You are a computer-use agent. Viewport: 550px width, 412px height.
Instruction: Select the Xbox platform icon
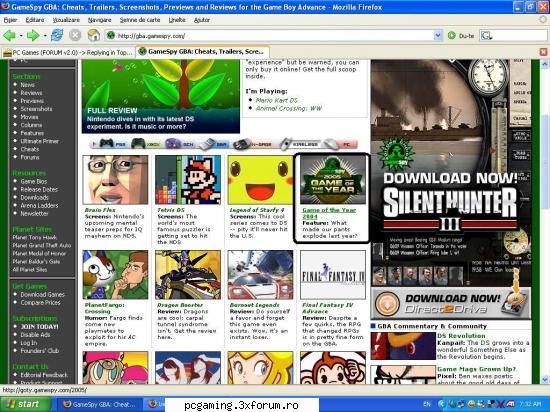click(145, 144)
